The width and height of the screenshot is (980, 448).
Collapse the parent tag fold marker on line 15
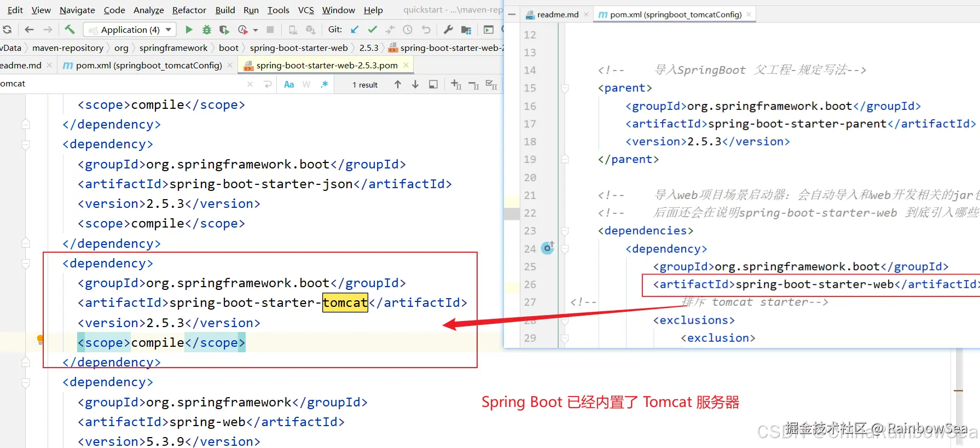pos(565,88)
